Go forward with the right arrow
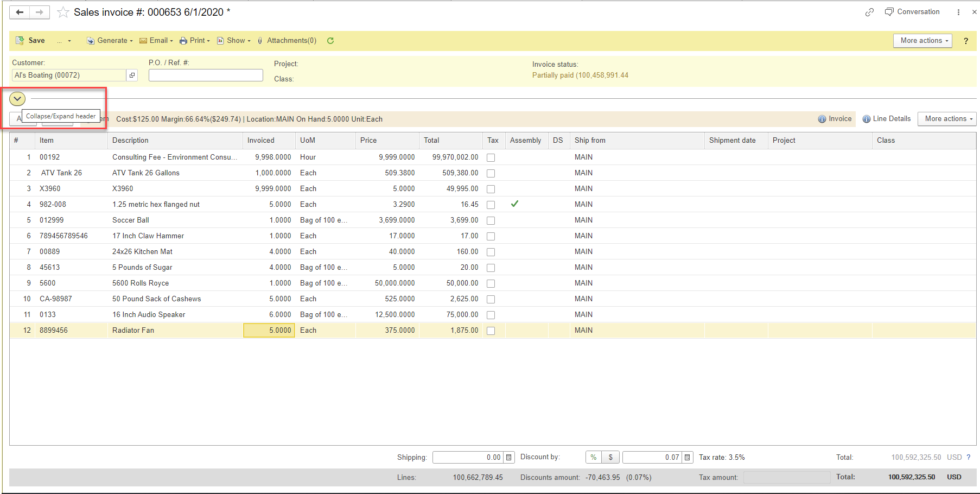The image size is (980, 494). coord(40,12)
